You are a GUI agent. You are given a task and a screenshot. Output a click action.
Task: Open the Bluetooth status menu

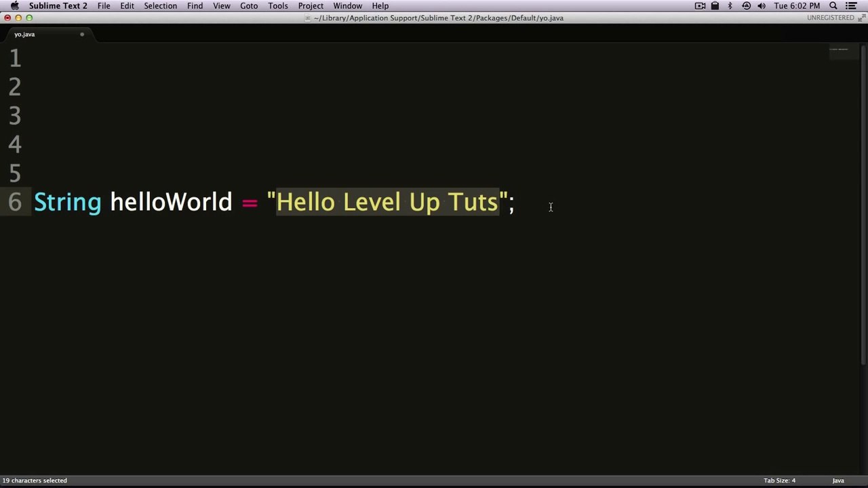pyautogui.click(x=730, y=5)
